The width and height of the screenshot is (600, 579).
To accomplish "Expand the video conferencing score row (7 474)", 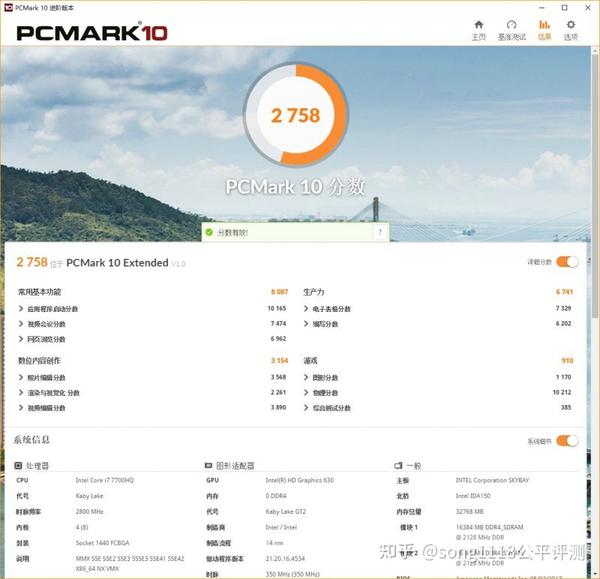I will pos(152,324).
